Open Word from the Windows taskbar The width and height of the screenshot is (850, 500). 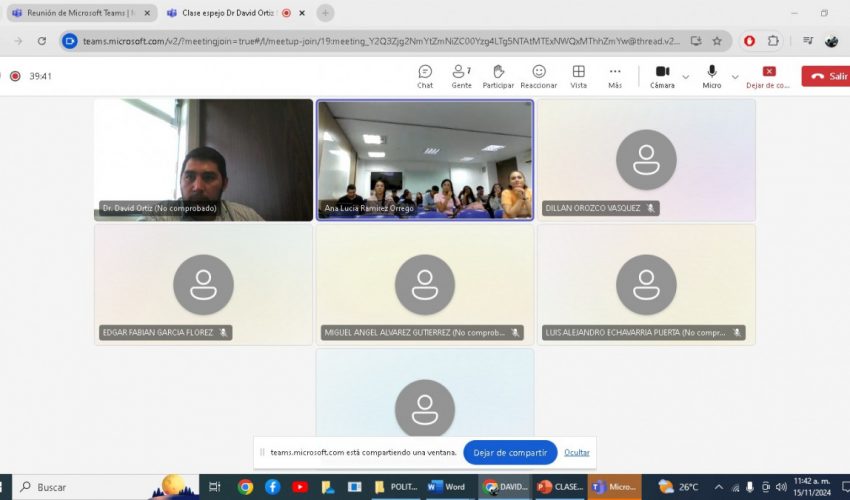(446, 487)
